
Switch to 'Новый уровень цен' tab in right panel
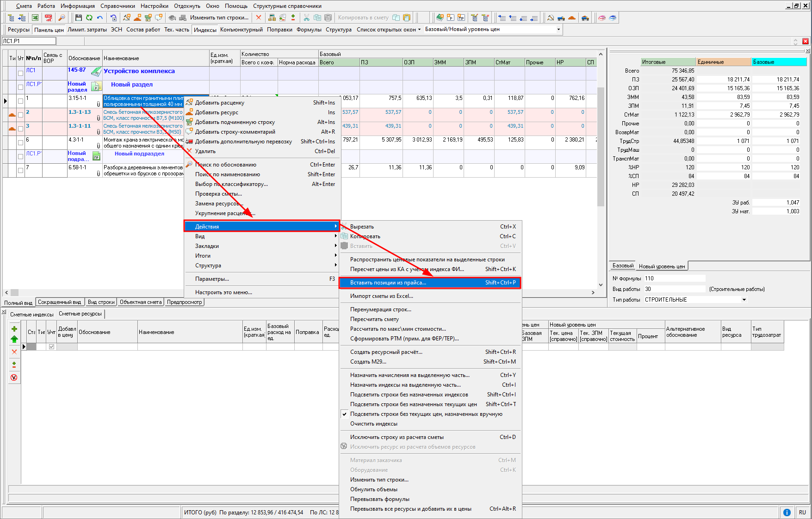(662, 266)
